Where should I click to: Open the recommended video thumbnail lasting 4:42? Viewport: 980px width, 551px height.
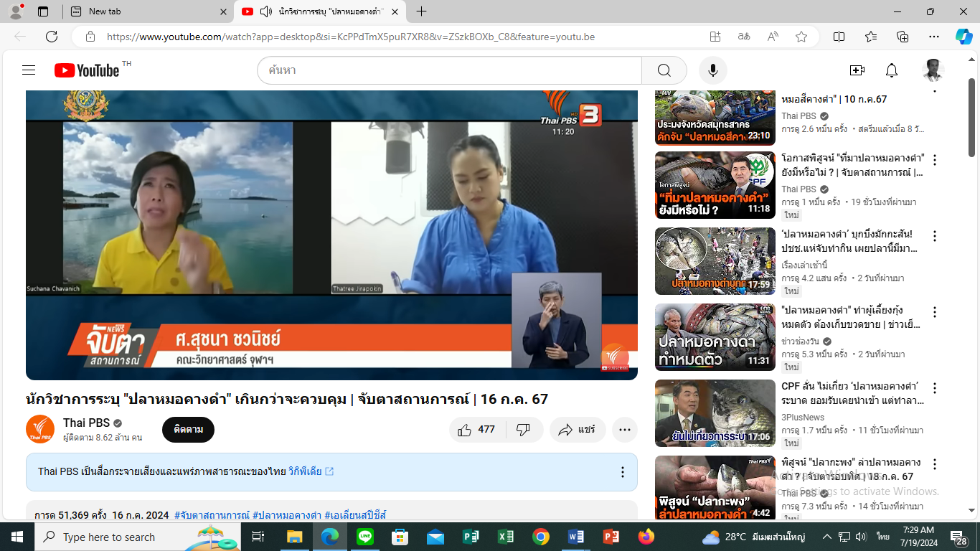pos(715,488)
